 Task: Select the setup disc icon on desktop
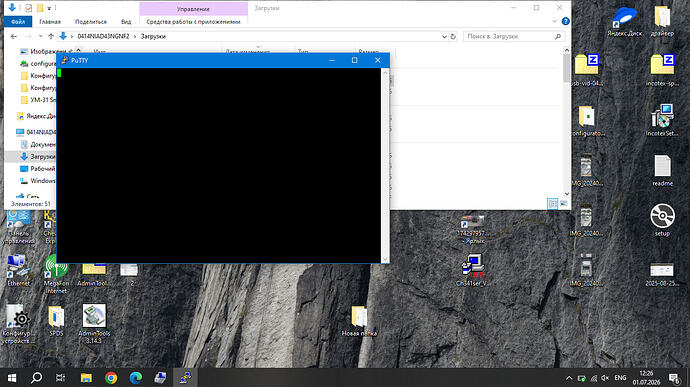(662, 220)
